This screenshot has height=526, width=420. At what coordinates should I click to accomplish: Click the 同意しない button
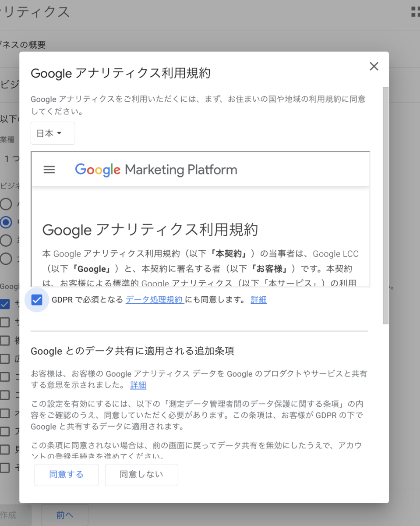coord(141,475)
